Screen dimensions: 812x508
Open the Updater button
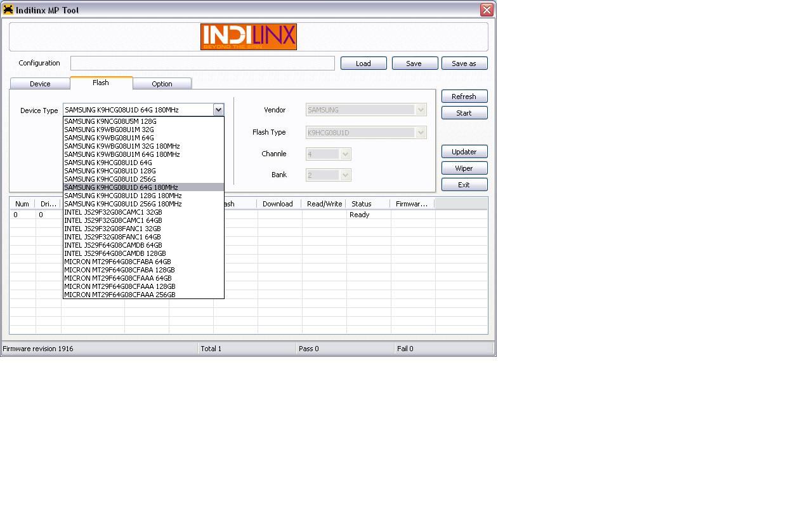pyautogui.click(x=464, y=152)
